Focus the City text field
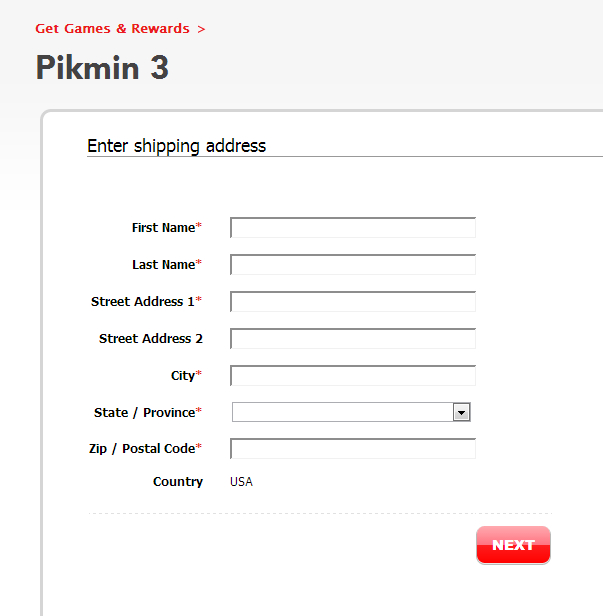 (353, 376)
